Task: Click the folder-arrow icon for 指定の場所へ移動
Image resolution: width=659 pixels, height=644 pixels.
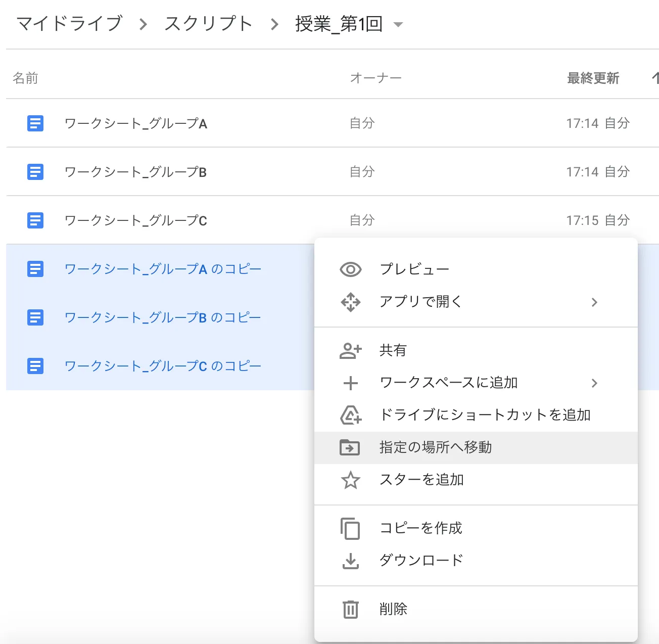Action: [350, 447]
